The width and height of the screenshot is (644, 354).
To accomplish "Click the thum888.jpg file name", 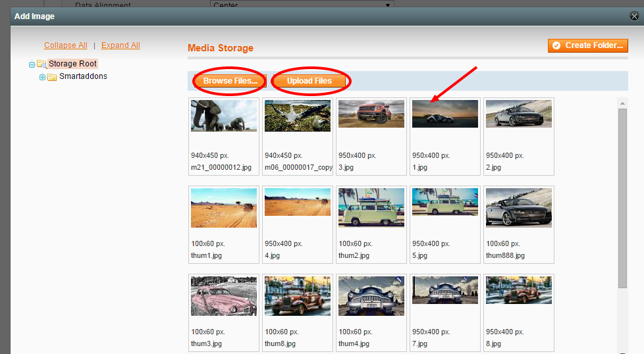I will [505, 255].
